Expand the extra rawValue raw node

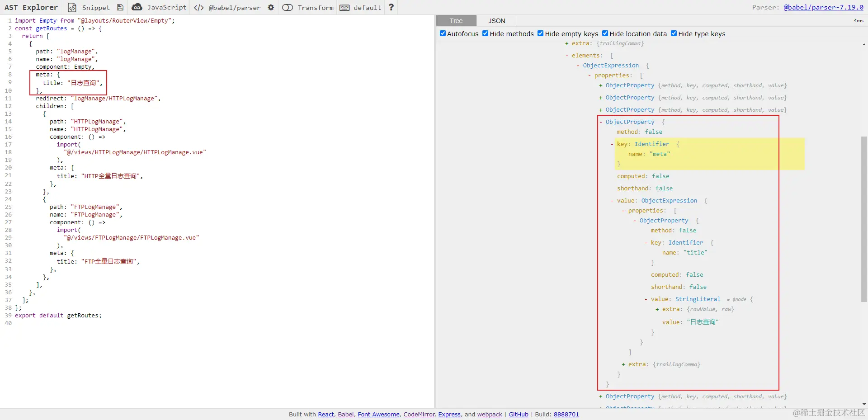tap(657, 309)
